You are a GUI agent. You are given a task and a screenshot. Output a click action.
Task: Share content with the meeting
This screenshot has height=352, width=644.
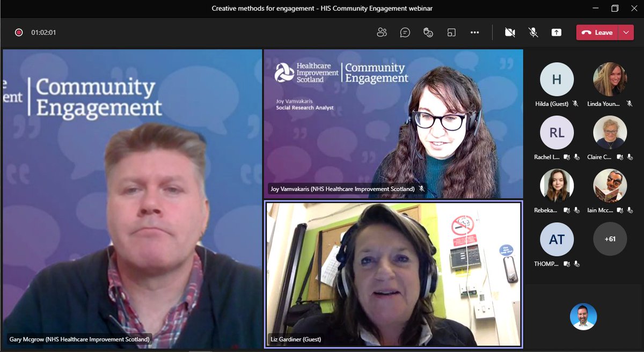pos(557,32)
